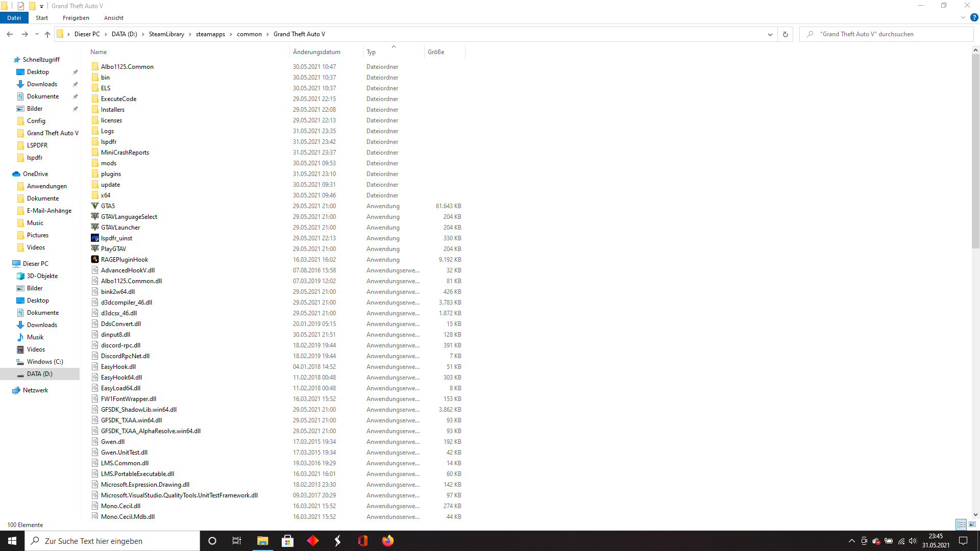Switch to large thumbnails view icon

click(972, 524)
